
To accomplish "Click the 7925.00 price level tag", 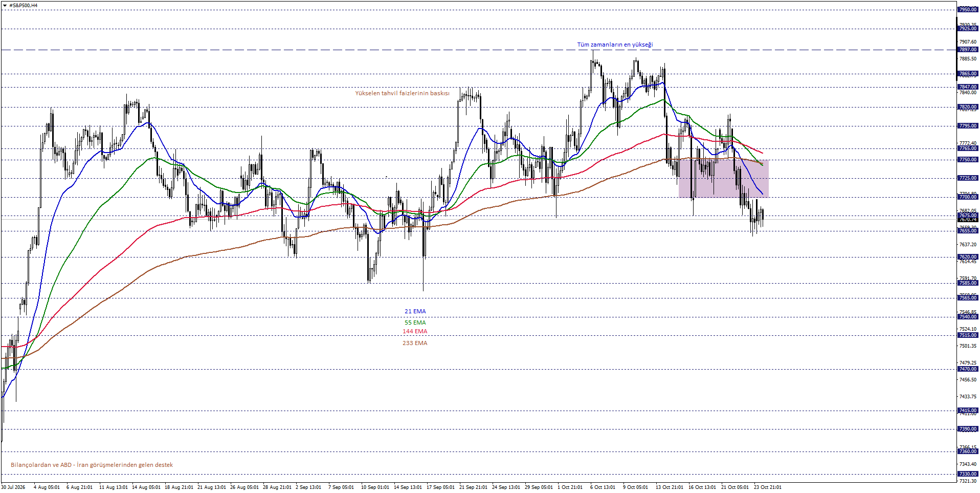I will click(967, 29).
